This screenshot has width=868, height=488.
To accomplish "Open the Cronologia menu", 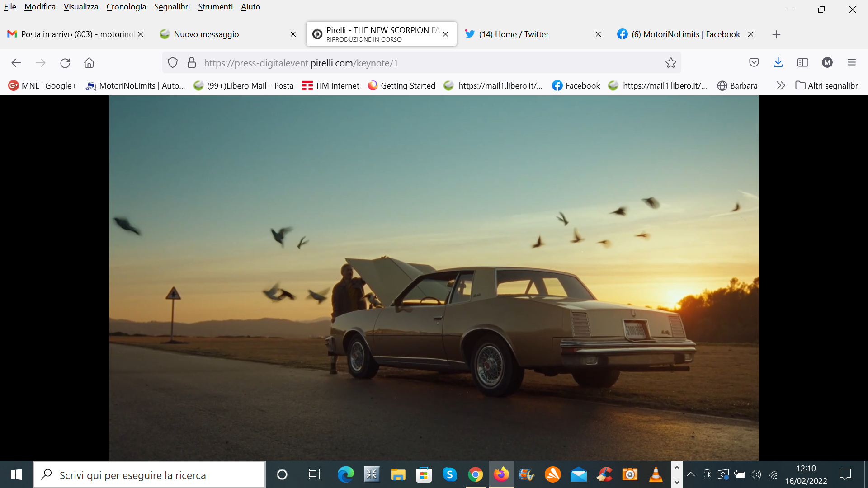I will 126,7.
